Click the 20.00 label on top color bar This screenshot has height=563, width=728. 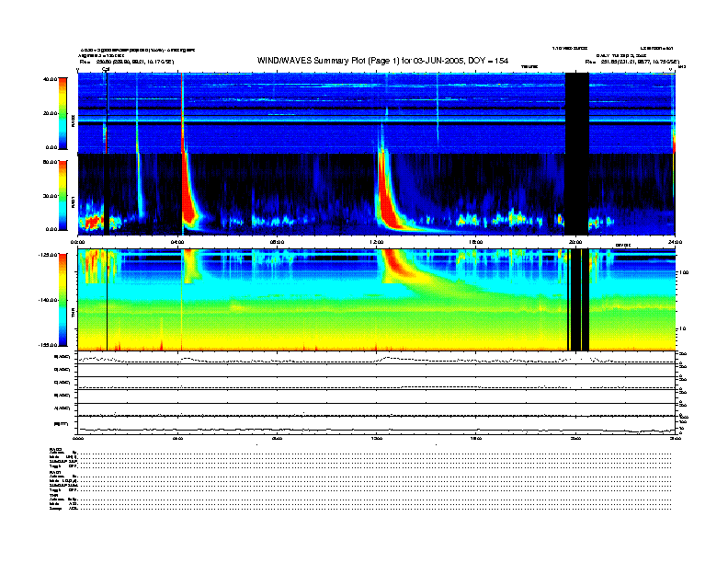51,113
